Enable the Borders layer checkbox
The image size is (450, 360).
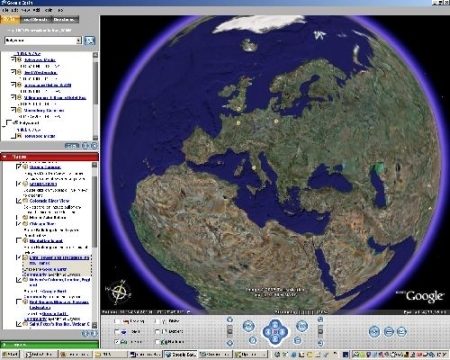point(158,332)
